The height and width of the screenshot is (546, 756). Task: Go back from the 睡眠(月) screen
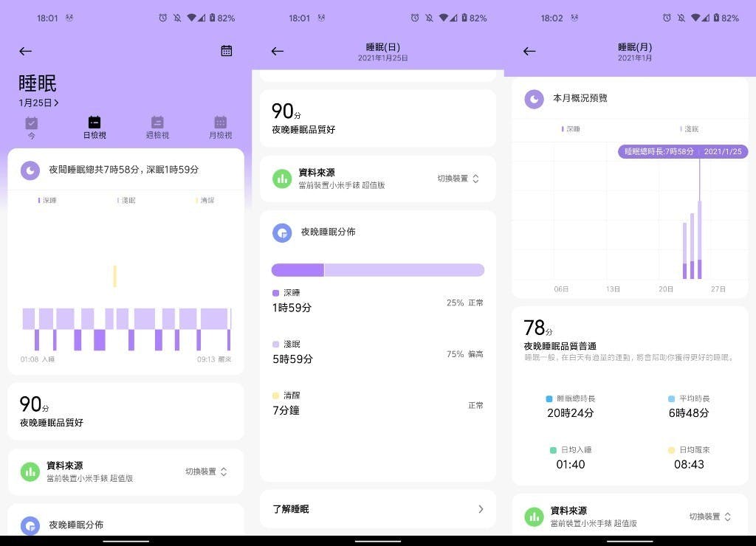[529, 51]
